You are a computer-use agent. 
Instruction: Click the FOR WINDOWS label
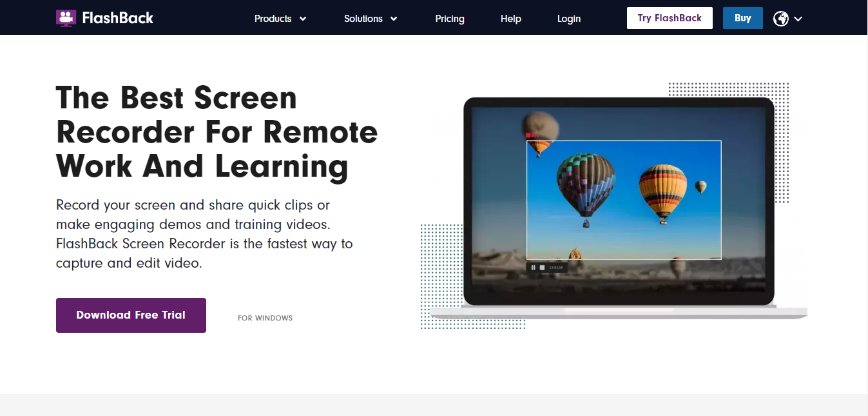(x=265, y=318)
